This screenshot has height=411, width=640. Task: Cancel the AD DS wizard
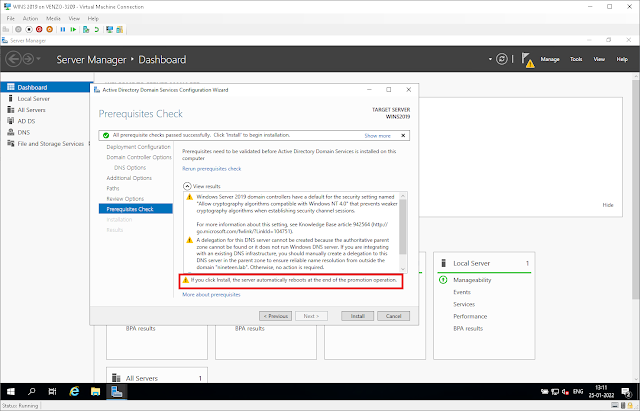click(x=393, y=316)
